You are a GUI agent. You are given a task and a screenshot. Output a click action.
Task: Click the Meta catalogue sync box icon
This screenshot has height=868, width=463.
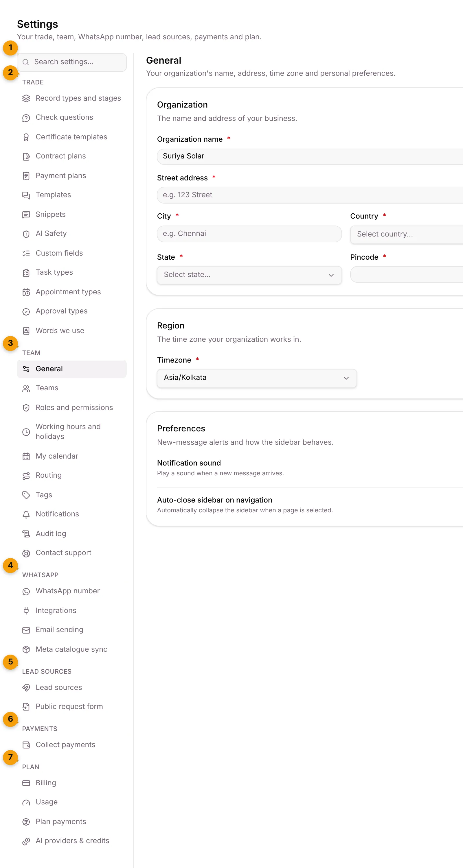[26, 649]
